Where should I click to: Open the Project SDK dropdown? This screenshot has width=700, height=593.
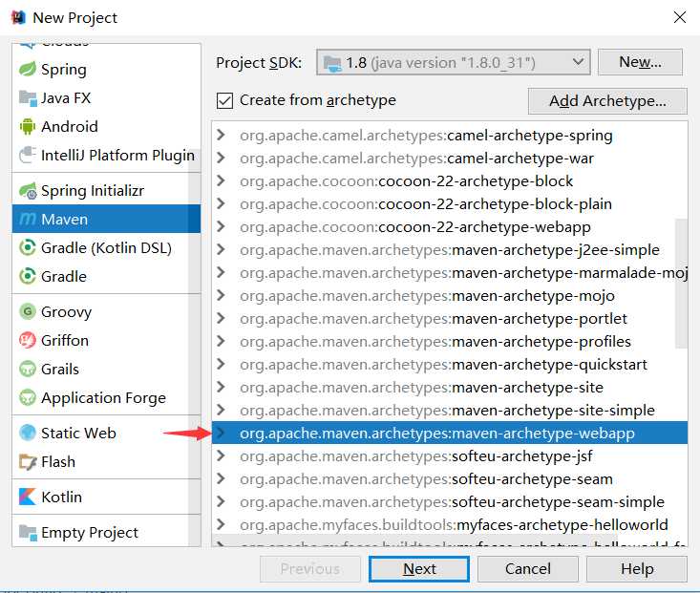pyautogui.click(x=453, y=62)
